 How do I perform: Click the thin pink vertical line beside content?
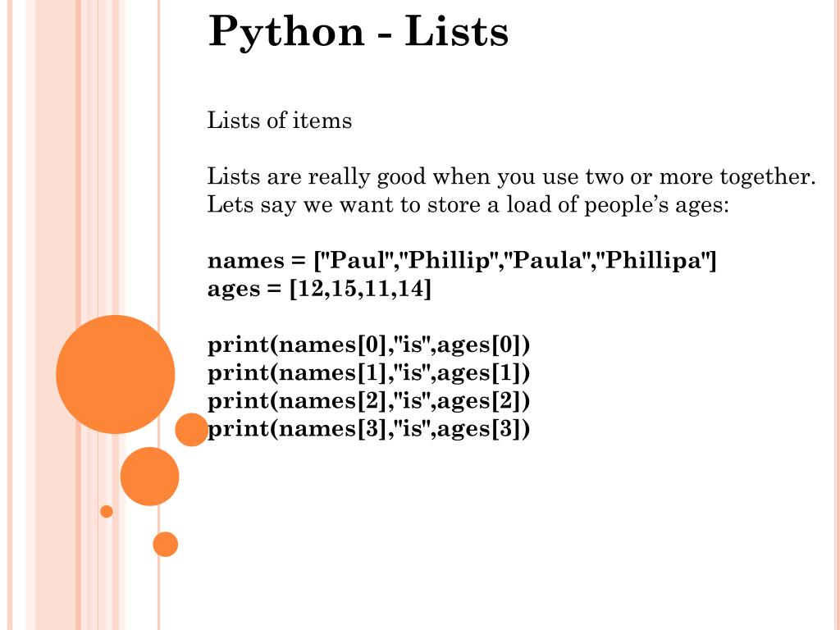pyautogui.click(x=158, y=315)
